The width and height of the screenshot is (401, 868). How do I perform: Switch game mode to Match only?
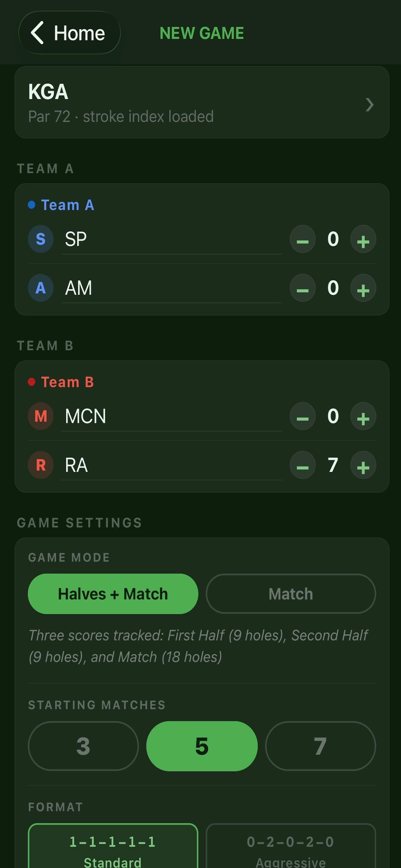coord(291,594)
